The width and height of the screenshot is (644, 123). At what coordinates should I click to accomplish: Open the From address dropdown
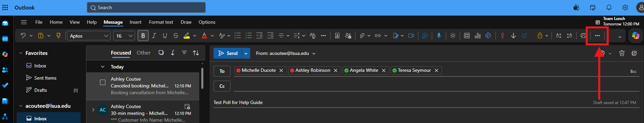(x=314, y=54)
